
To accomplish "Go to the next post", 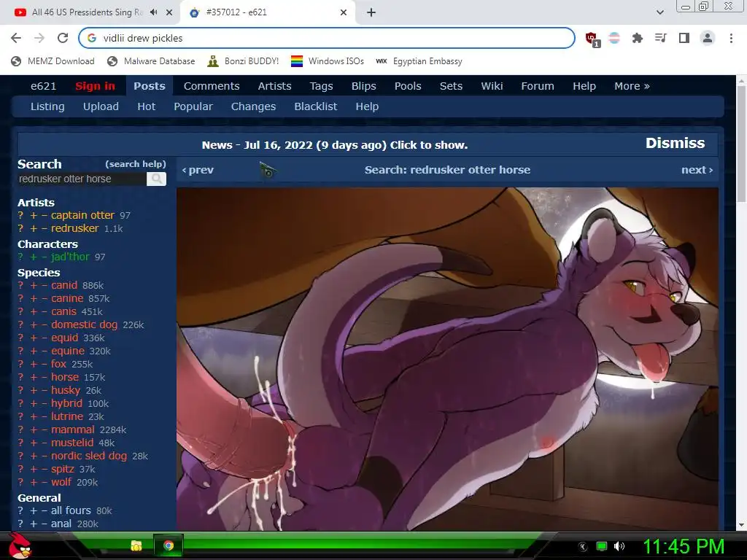I will click(697, 170).
